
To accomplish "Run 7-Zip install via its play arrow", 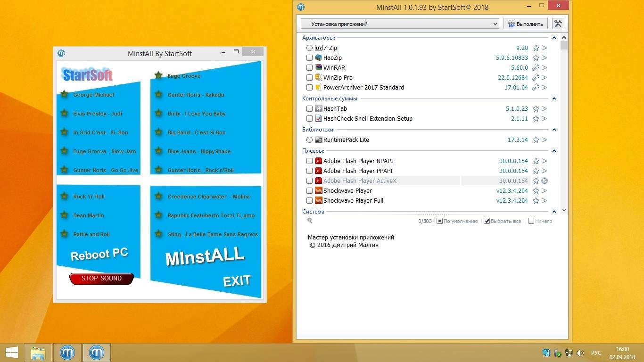I will [544, 48].
